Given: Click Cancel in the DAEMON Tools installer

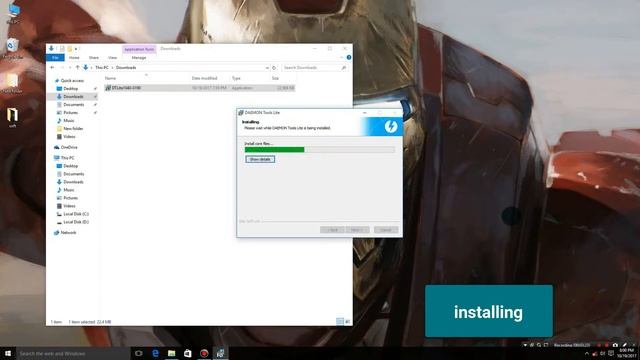Looking at the screenshot, I should (386, 230).
